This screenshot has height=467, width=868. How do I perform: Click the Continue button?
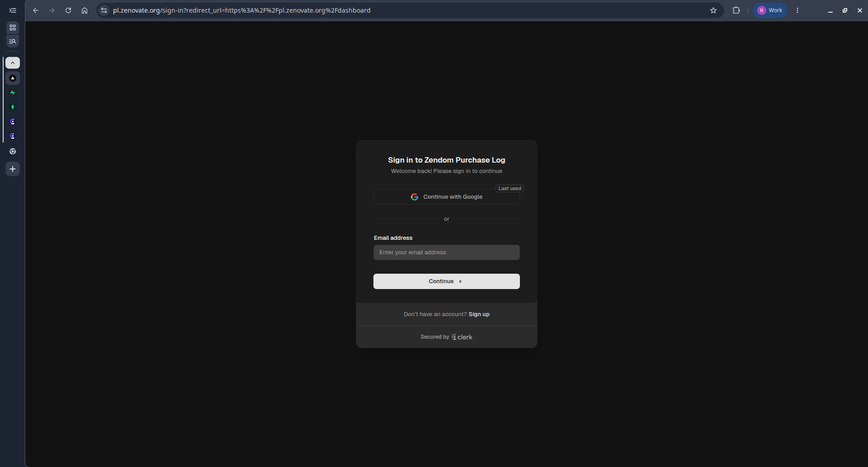[x=447, y=281]
